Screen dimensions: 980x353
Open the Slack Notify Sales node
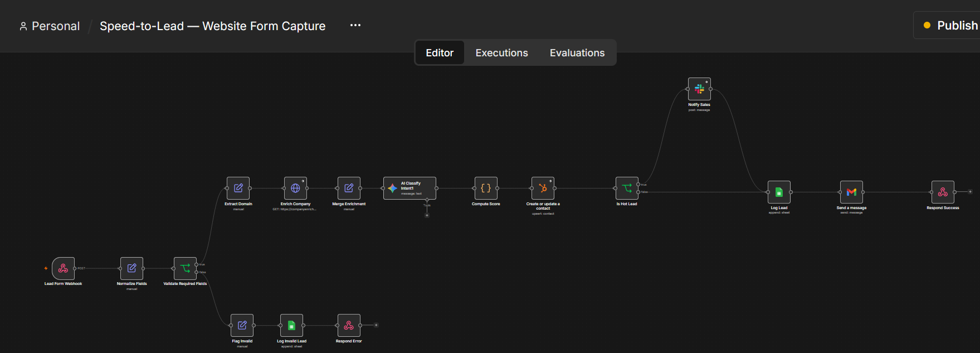pos(699,89)
